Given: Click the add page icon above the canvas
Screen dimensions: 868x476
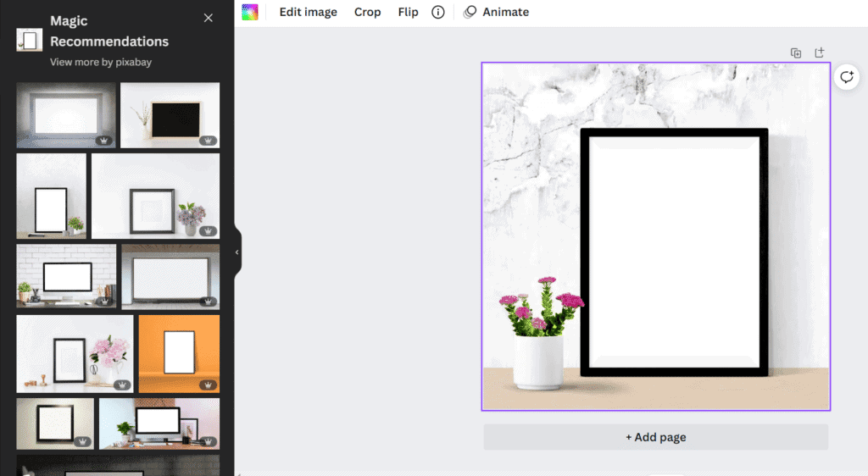Looking at the screenshot, I should [x=820, y=53].
